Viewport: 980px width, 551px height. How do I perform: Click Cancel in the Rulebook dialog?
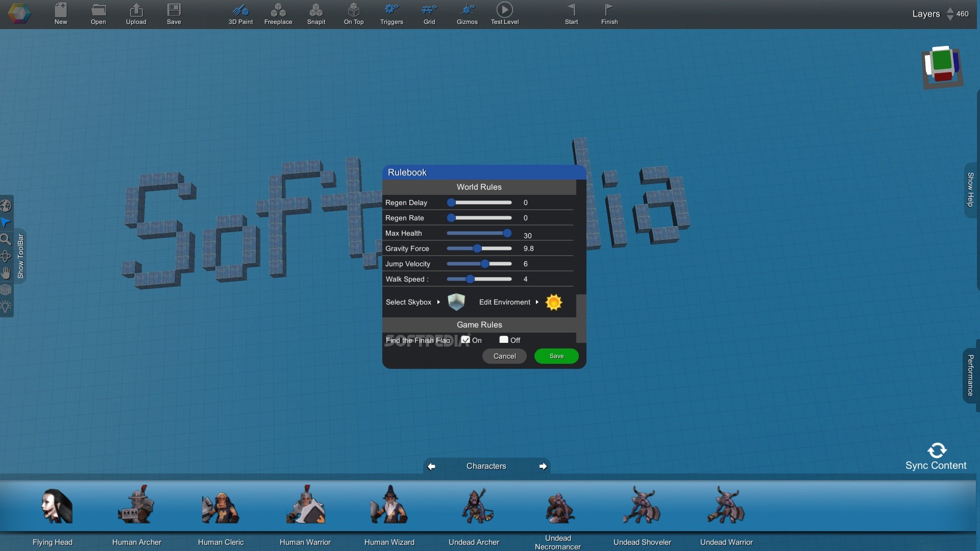click(x=504, y=356)
